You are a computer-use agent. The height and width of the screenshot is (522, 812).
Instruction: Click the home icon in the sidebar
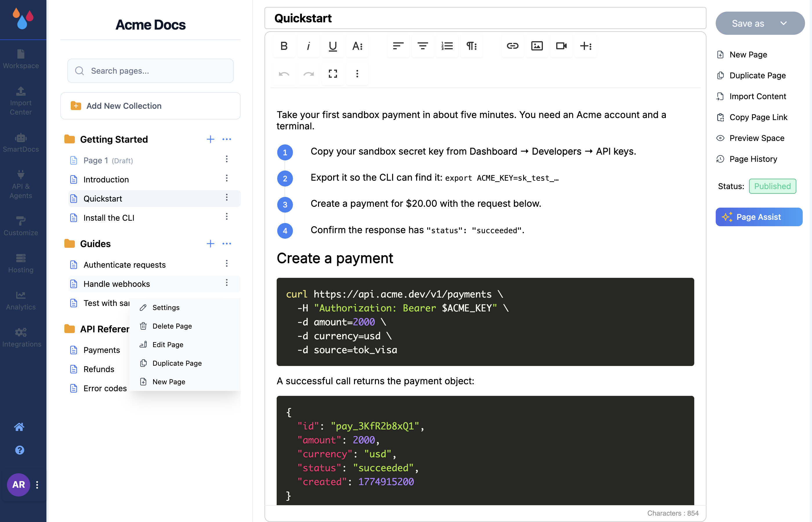tap(19, 427)
